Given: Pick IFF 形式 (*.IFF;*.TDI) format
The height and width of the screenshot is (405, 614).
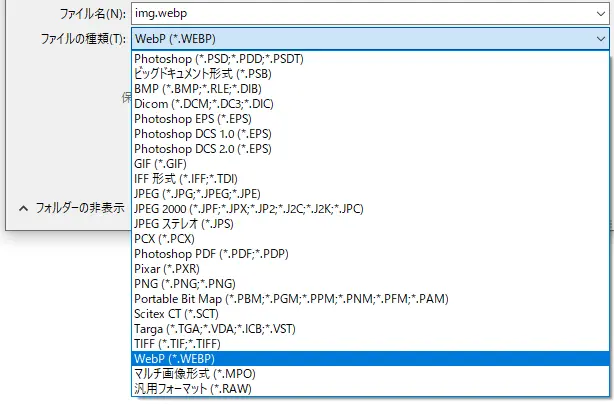Looking at the screenshot, I should pyautogui.click(x=370, y=179).
